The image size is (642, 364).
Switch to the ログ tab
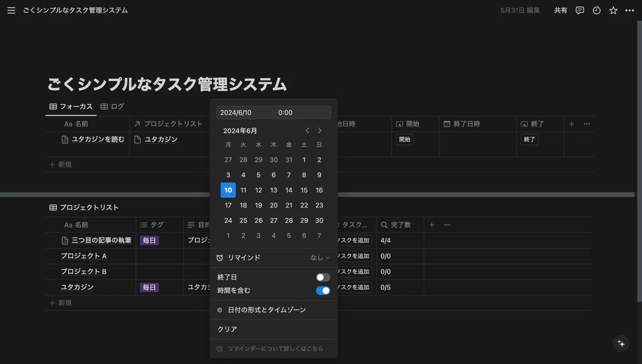pyautogui.click(x=112, y=106)
